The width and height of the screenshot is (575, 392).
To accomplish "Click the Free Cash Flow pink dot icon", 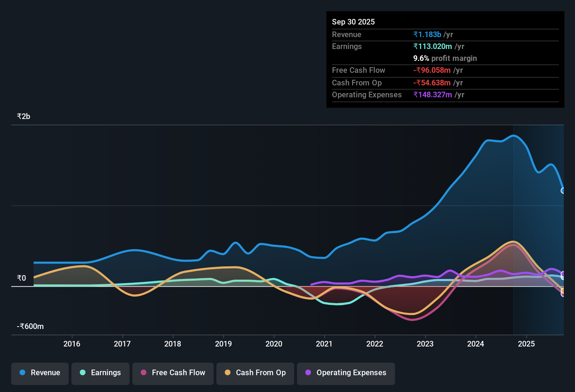I will click(x=143, y=373).
